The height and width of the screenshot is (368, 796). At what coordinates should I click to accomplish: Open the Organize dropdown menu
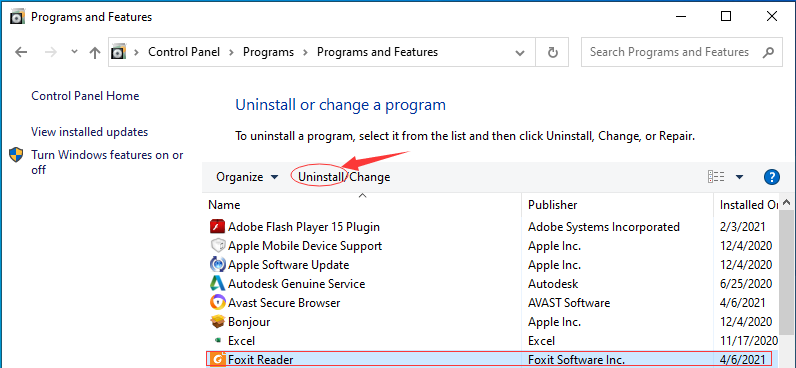[x=247, y=177]
